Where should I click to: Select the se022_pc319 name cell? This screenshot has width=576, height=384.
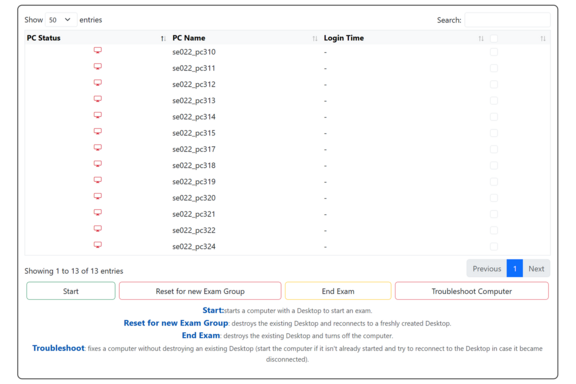pos(194,182)
